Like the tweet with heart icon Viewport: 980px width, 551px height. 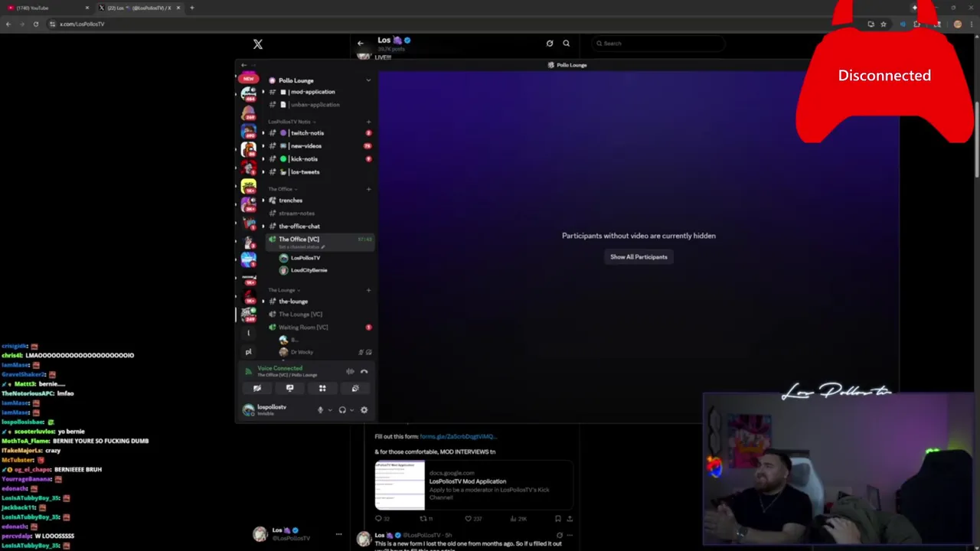coord(468,519)
